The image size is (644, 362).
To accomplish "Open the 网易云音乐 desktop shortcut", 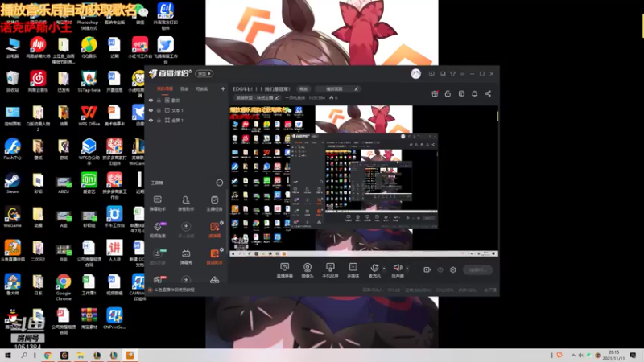I will click(x=38, y=81).
